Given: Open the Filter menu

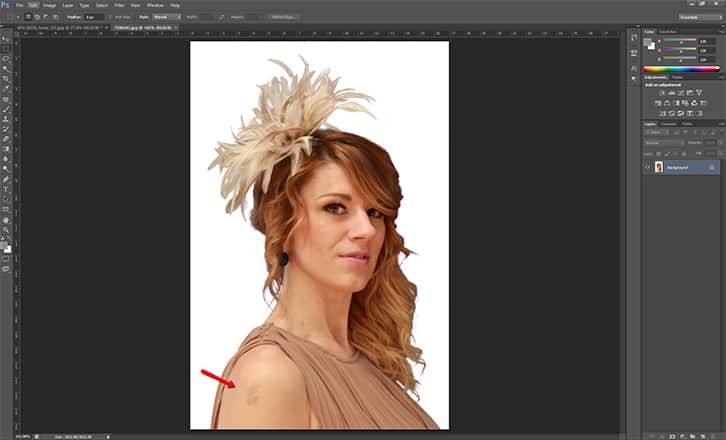Looking at the screenshot, I should (119, 5).
